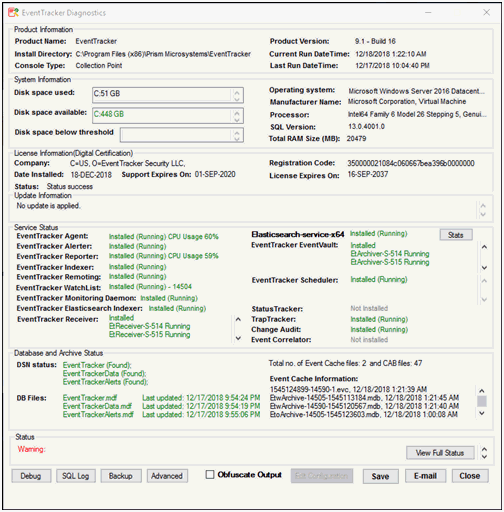Click Event Cache Information scrollbar thumb
The width and height of the screenshot is (504, 512).
482,401
